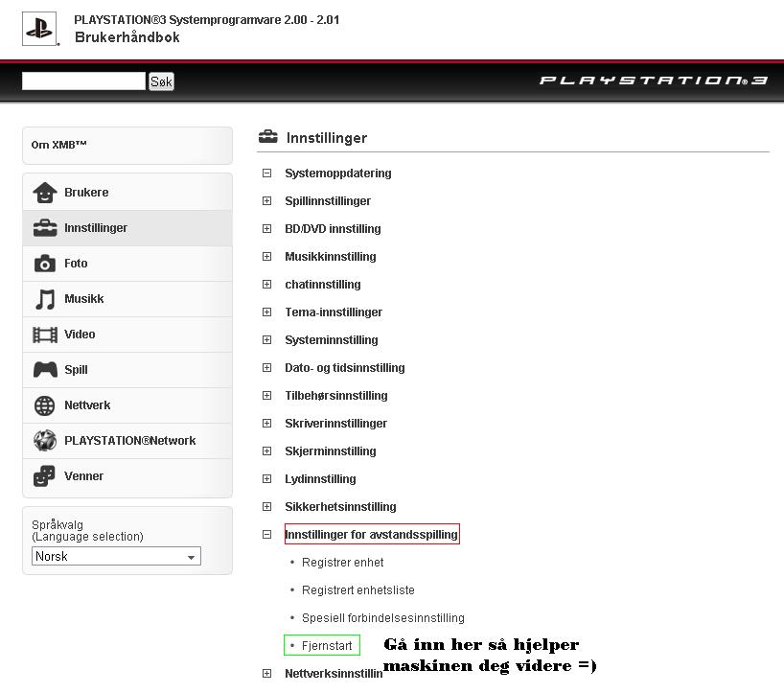Expand the Sikkerhetsinnstilling section
Viewport: 784px width, 693px height.
click(x=267, y=506)
